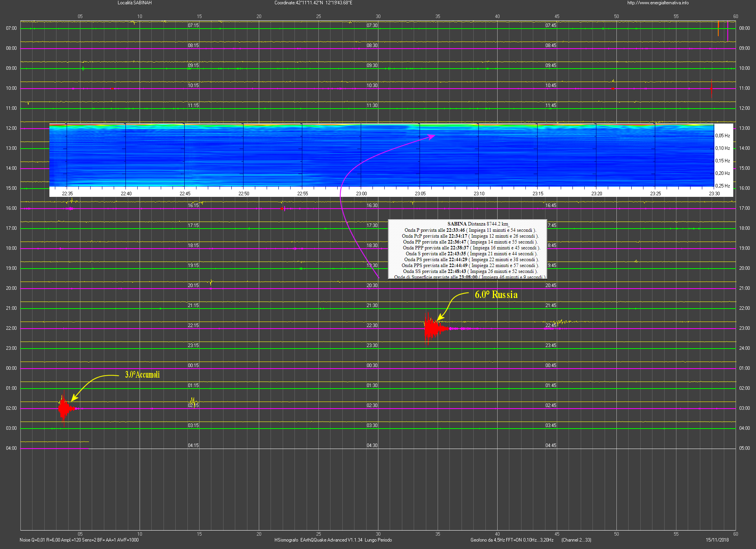Click spectrogram time label 22:55
The height and width of the screenshot is (549, 756).
303,194
